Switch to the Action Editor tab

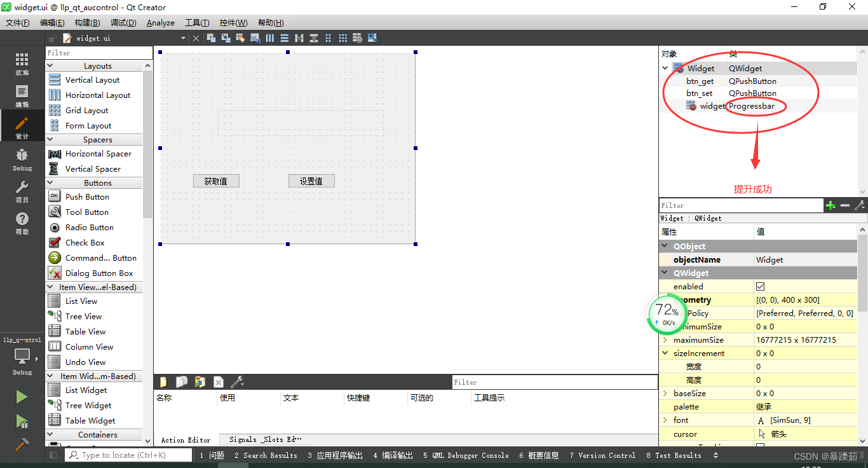pos(186,439)
